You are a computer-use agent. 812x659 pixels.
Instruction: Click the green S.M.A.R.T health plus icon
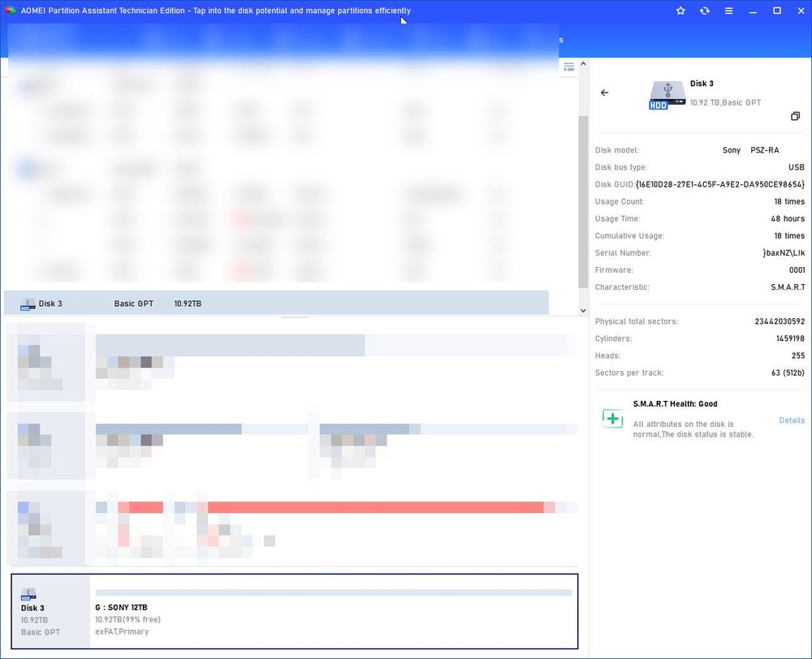click(x=612, y=419)
